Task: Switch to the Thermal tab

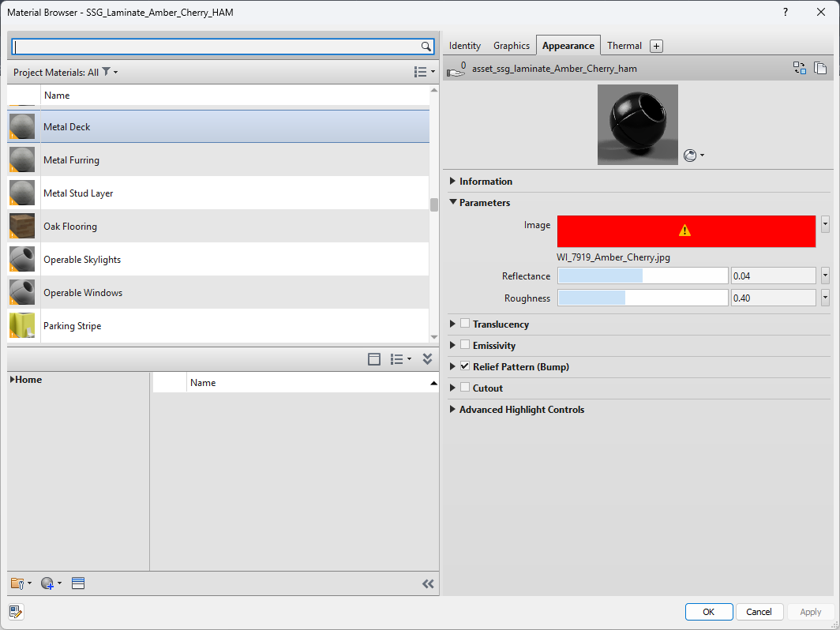Action: coord(624,46)
